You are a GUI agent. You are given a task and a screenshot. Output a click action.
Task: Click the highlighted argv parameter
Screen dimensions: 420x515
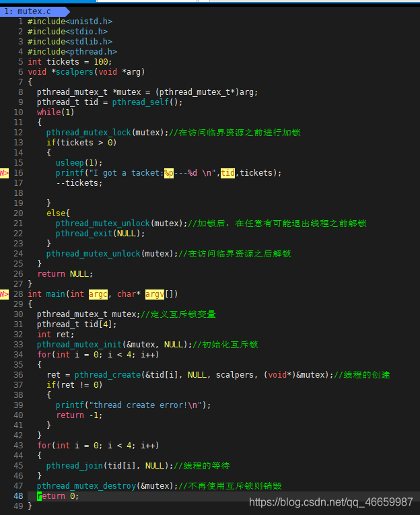click(x=155, y=294)
